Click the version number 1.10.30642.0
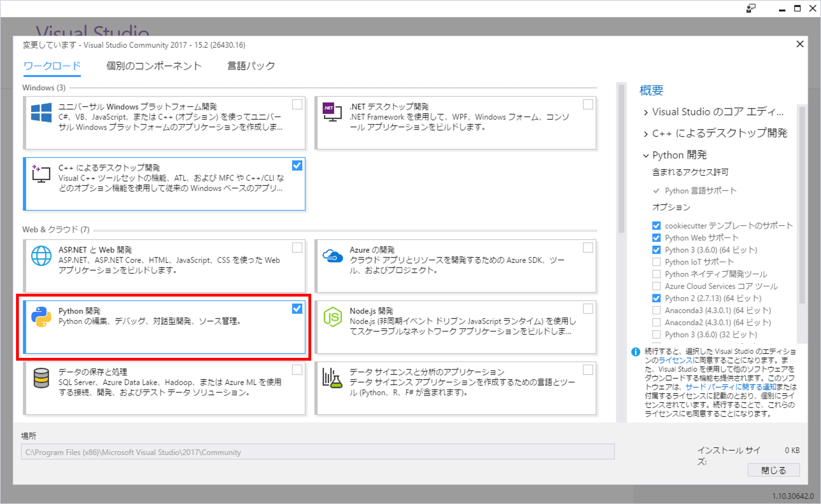The width and height of the screenshot is (821, 504). (x=793, y=496)
